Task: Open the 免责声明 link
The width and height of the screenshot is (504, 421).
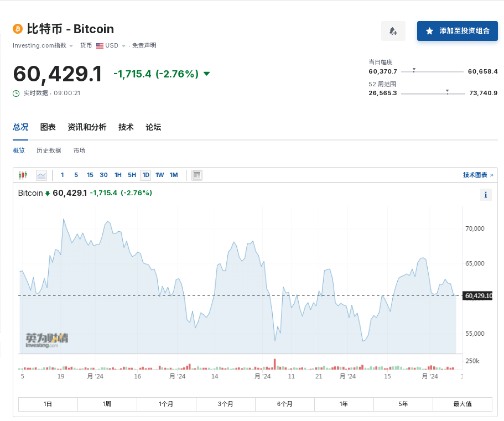Action: [143, 45]
